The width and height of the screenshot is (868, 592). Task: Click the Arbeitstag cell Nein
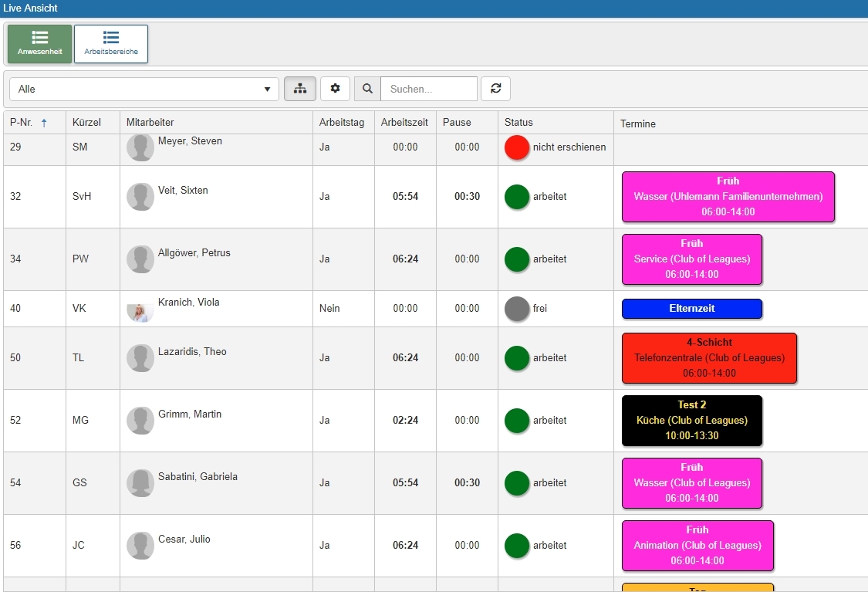(x=329, y=309)
